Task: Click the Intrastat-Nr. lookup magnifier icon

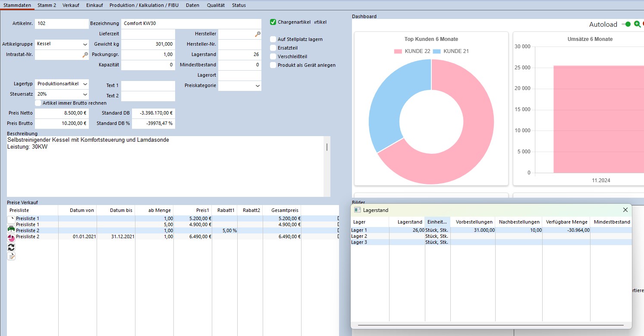Action: pos(85,55)
